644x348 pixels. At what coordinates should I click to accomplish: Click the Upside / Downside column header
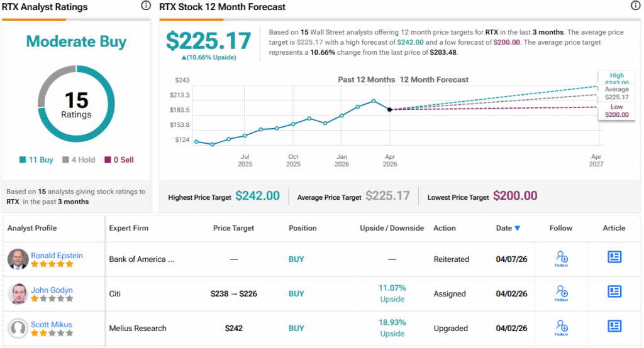pos(392,228)
